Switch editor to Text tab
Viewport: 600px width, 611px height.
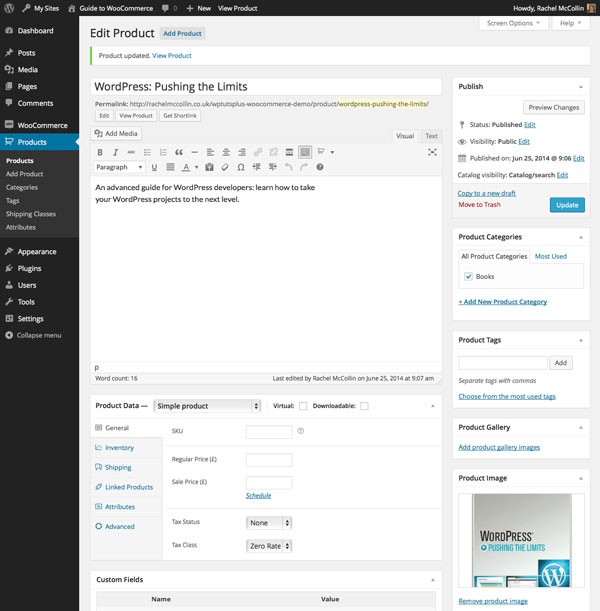(431, 136)
